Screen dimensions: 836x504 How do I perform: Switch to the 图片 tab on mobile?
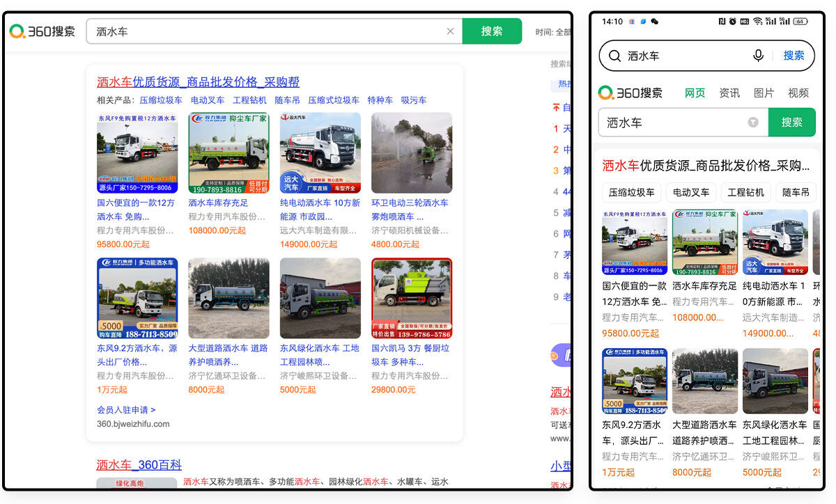pyautogui.click(x=764, y=93)
